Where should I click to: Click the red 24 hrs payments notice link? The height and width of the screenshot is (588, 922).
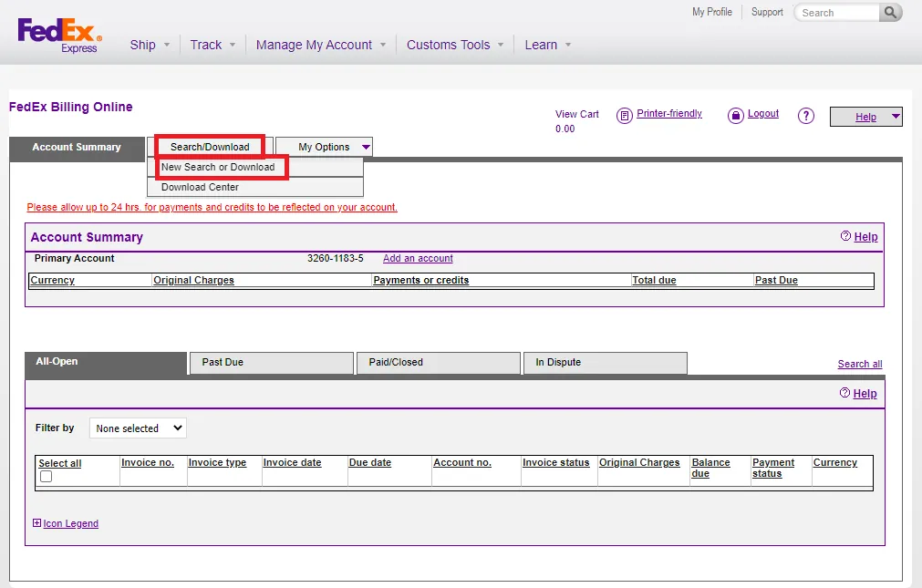click(x=212, y=207)
